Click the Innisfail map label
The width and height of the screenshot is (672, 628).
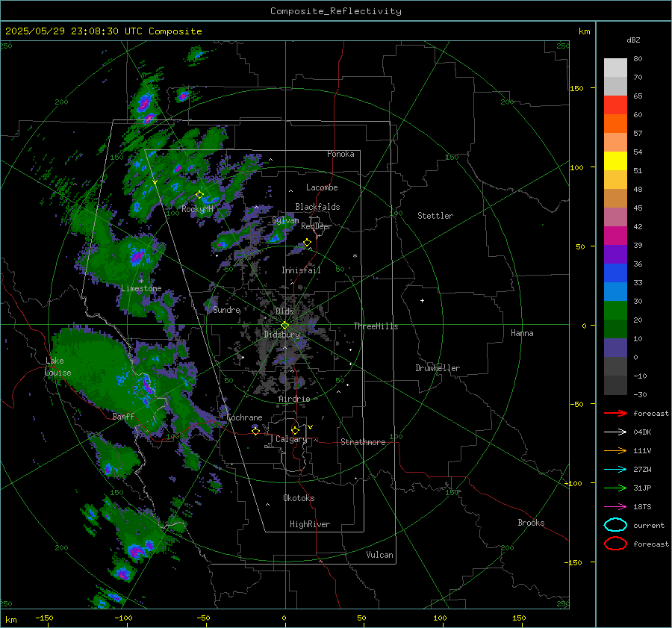pyautogui.click(x=301, y=270)
